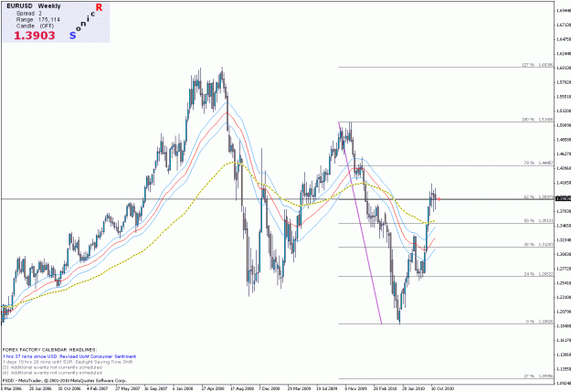Select the 62 % Fibonacci level label
The width and height of the screenshot is (571, 392).
[x=538, y=196]
